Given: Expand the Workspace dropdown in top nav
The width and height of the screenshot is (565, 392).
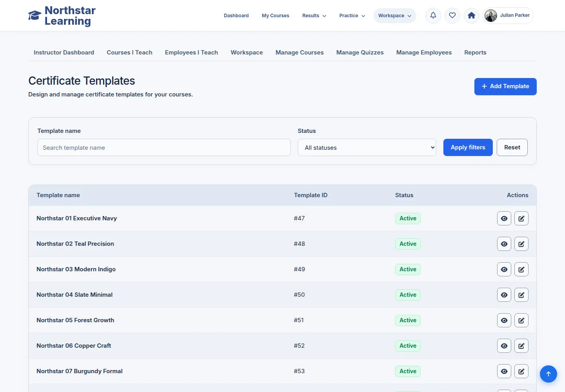Looking at the screenshot, I should pyautogui.click(x=395, y=16).
